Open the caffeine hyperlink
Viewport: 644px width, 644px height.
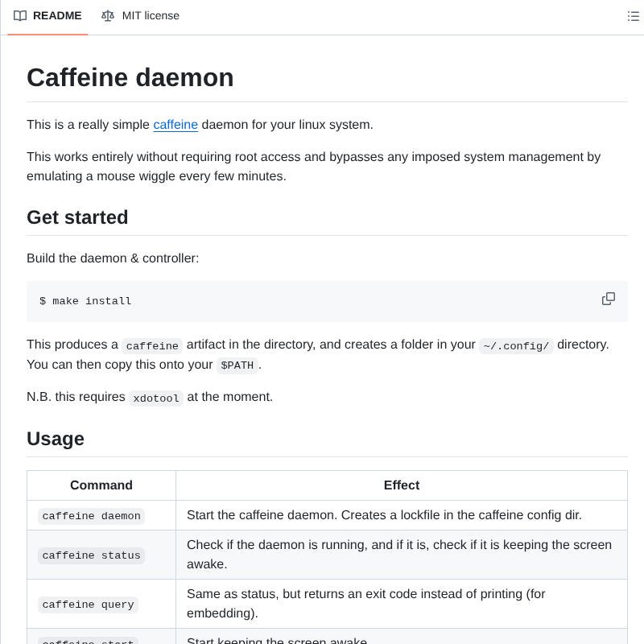(175, 125)
